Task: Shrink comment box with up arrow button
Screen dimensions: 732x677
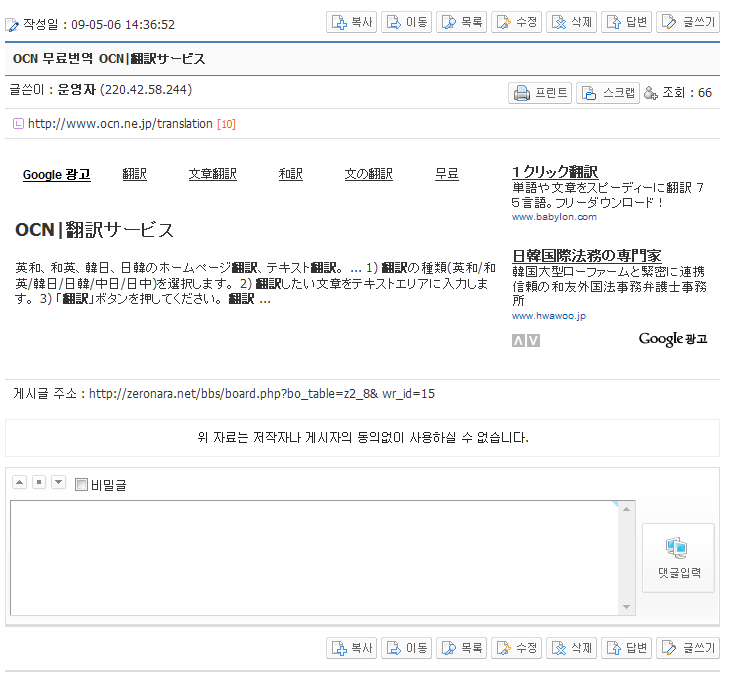Action: coord(19,483)
